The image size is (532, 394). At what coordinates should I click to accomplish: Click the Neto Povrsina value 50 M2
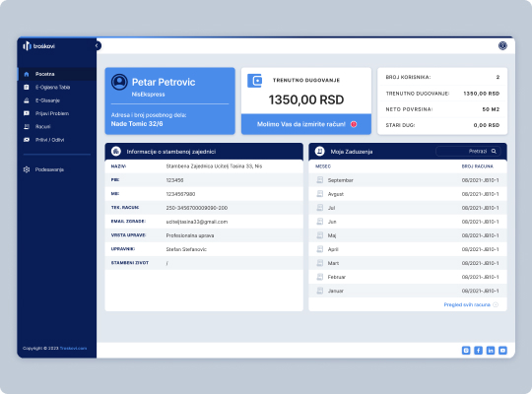491,109
